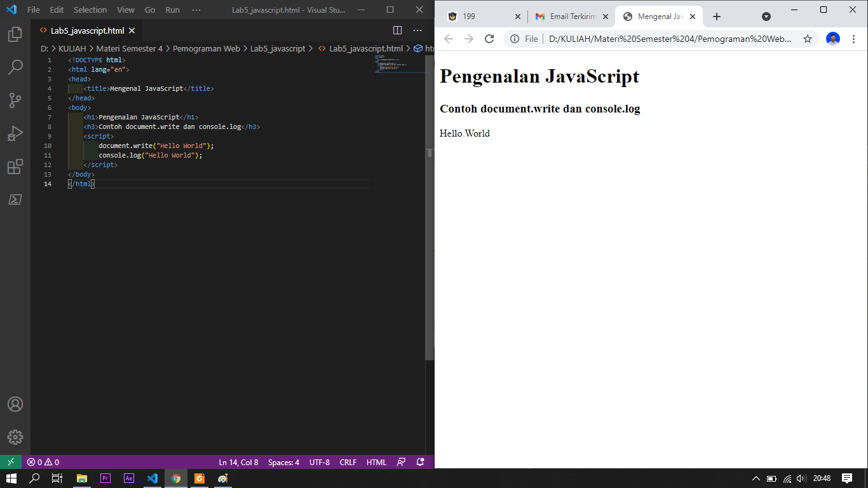Viewport: 868px width, 488px height.
Task: Toggle the Split Editor icon near the editor tabs
Action: point(397,30)
